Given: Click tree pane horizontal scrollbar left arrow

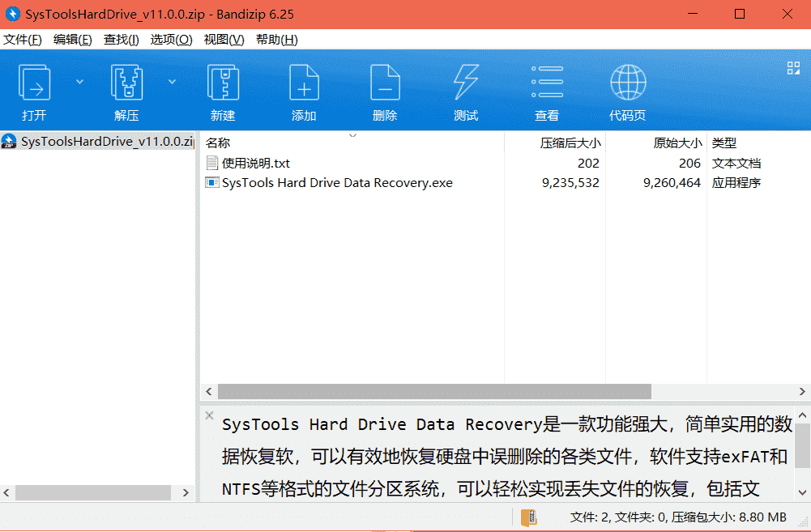Looking at the screenshot, I should point(6,492).
